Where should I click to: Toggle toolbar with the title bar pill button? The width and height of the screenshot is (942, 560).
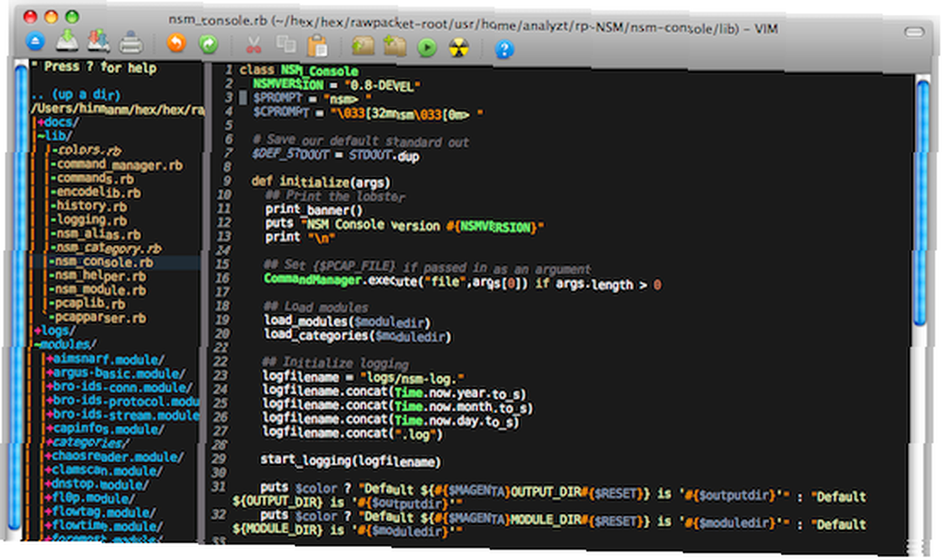(x=914, y=32)
